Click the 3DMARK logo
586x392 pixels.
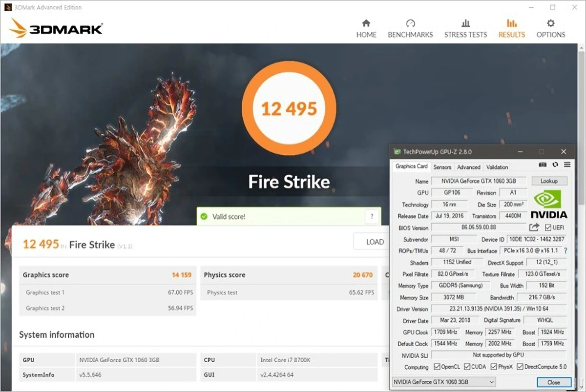coord(56,28)
